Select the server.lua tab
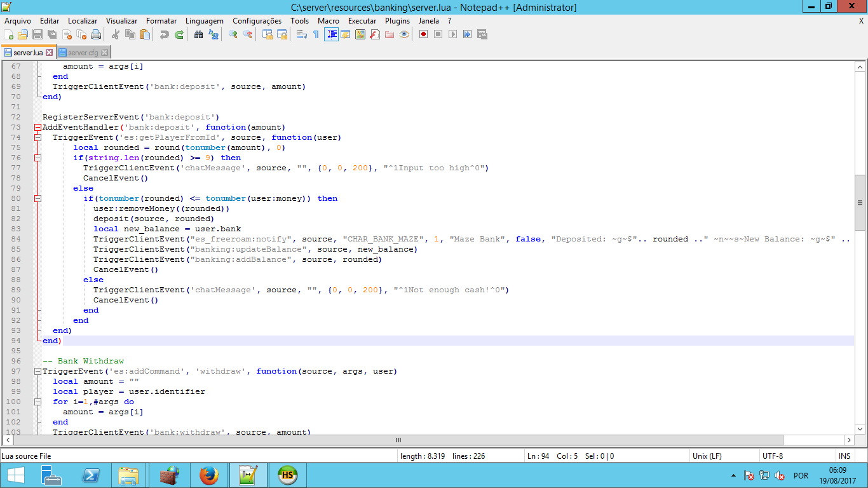Screen dimensions: 868x488 tap(28, 53)
